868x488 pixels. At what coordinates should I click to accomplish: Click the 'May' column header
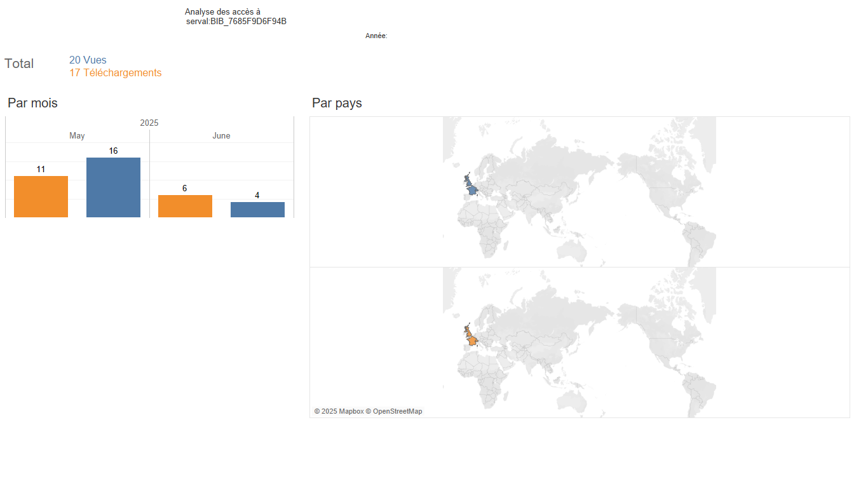tap(77, 136)
